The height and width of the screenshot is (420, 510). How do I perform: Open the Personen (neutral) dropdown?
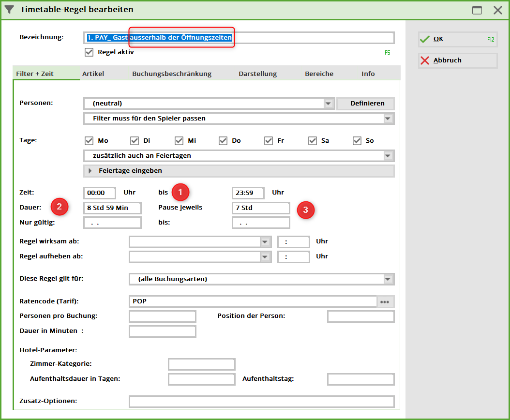pos(329,104)
